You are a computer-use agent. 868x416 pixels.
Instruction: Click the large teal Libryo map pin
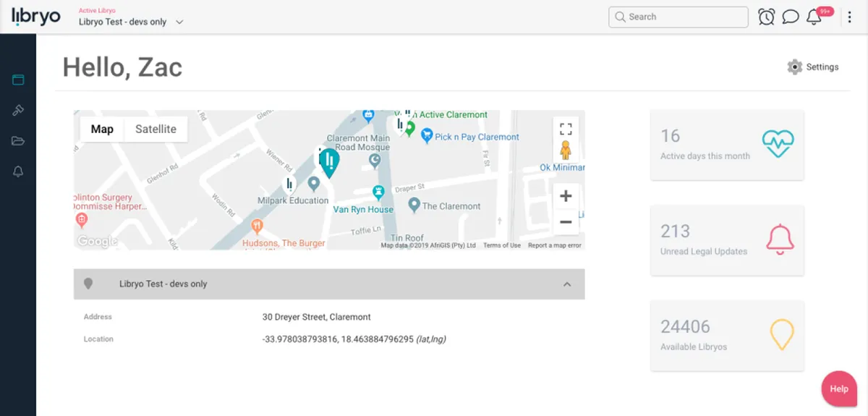click(x=329, y=163)
